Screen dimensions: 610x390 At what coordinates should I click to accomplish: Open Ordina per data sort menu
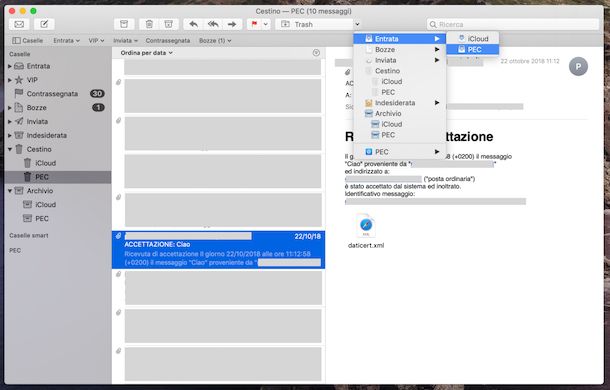tap(146, 53)
